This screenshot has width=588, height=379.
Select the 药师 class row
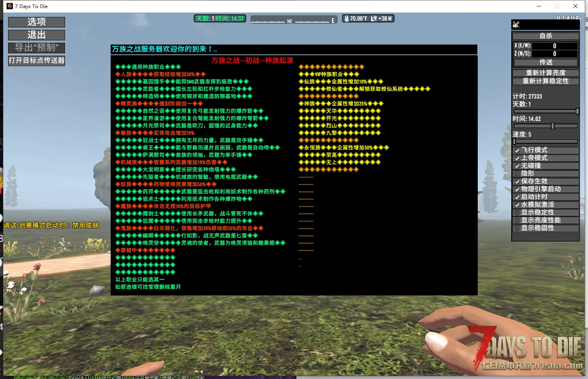click(200, 191)
